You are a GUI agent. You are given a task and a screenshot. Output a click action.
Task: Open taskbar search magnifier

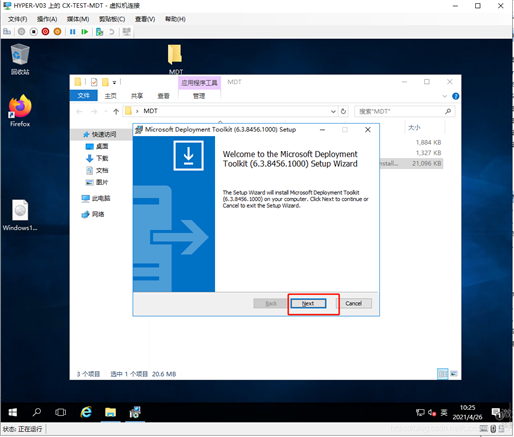[x=37, y=413]
